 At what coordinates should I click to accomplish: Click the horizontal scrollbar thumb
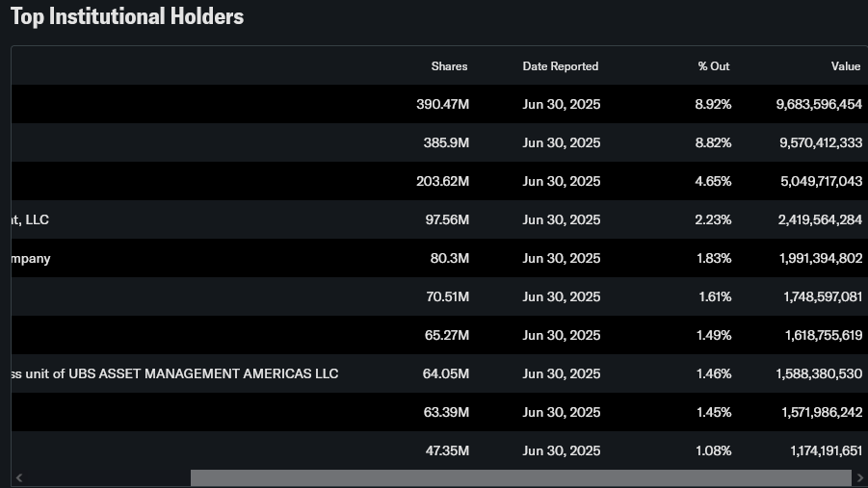pyautogui.click(x=521, y=477)
